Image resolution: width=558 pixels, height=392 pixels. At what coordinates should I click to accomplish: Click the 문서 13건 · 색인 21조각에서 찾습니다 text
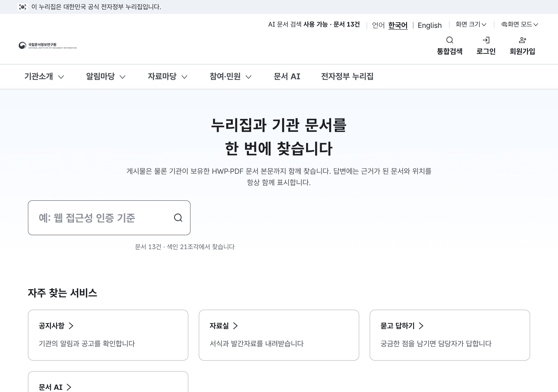tap(185, 247)
